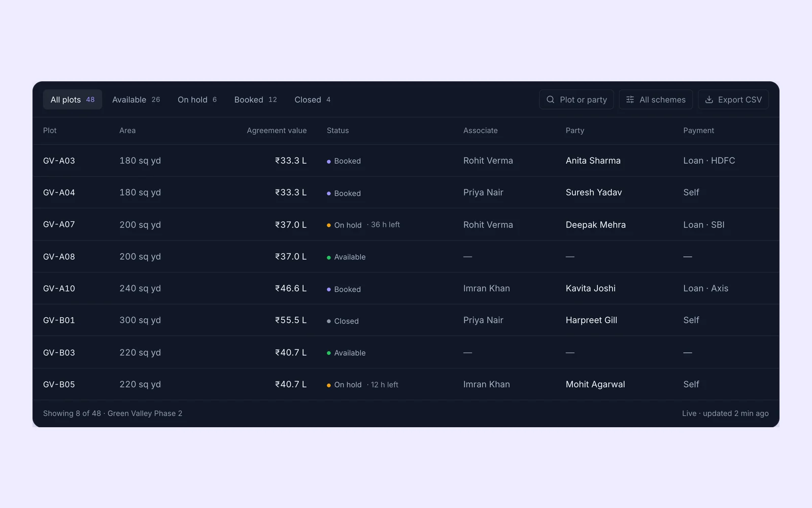Image resolution: width=812 pixels, height=508 pixels.
Task: Click the Status column header
Action: 337,131
